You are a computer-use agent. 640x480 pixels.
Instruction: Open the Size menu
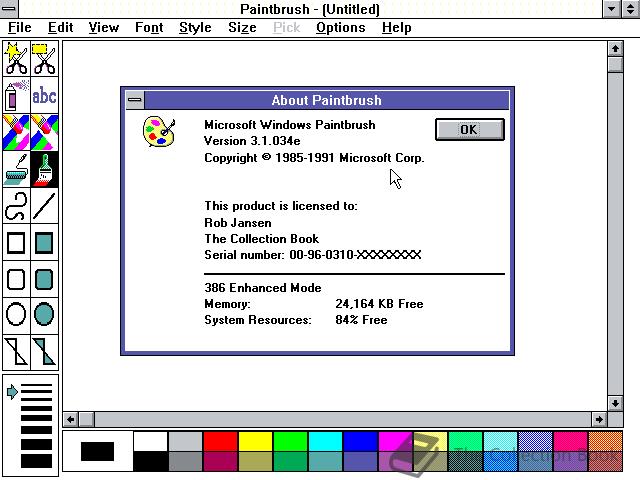coord(242,27)
